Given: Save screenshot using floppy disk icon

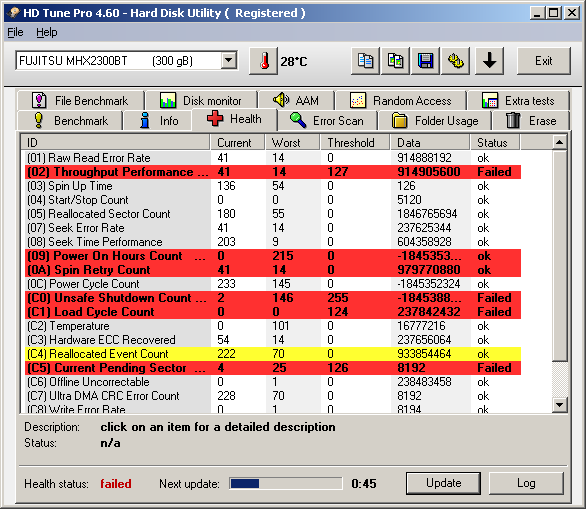Looking at the screenshot, I should tap(425, 61).
